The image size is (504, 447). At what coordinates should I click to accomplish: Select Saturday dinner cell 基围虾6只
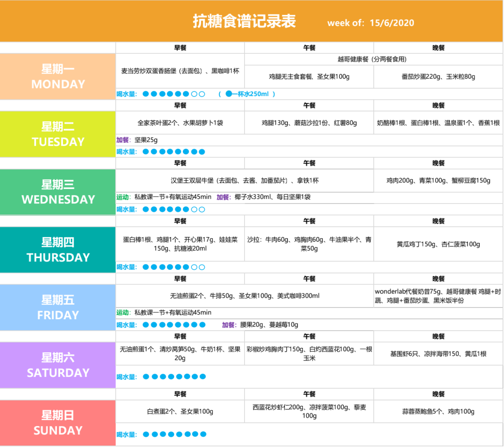tap(438, 354)
